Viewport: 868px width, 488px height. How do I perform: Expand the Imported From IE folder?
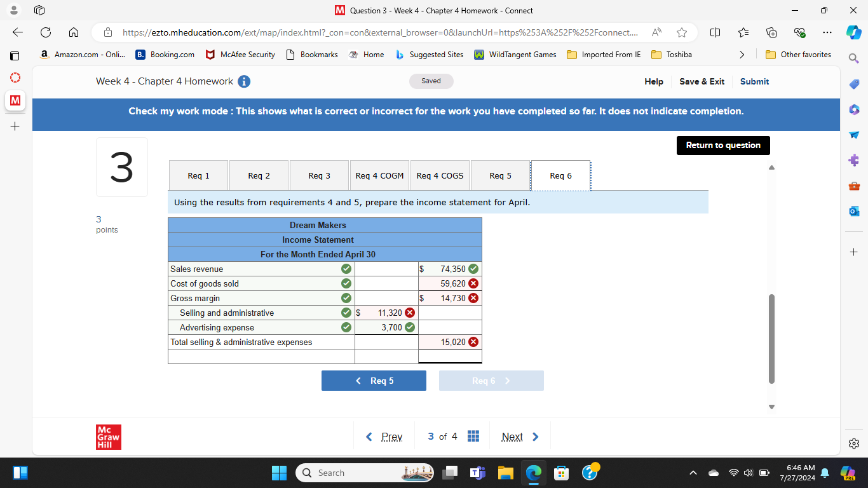point(604,55)
